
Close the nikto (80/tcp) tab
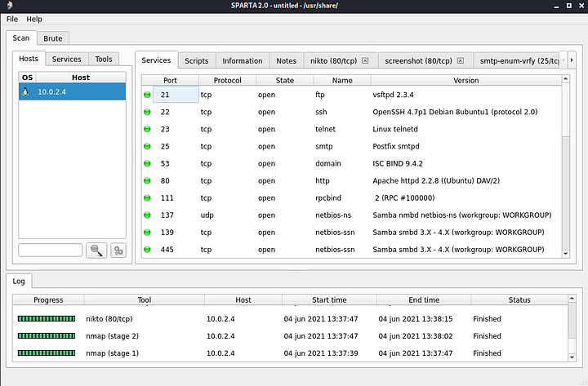(365, 60)
